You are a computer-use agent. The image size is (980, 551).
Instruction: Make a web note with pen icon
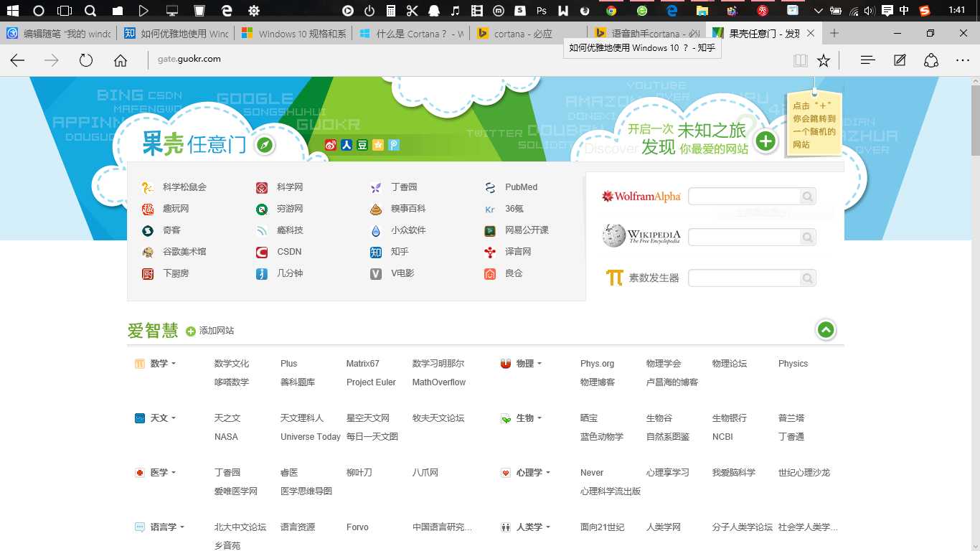tap(900, 60)
